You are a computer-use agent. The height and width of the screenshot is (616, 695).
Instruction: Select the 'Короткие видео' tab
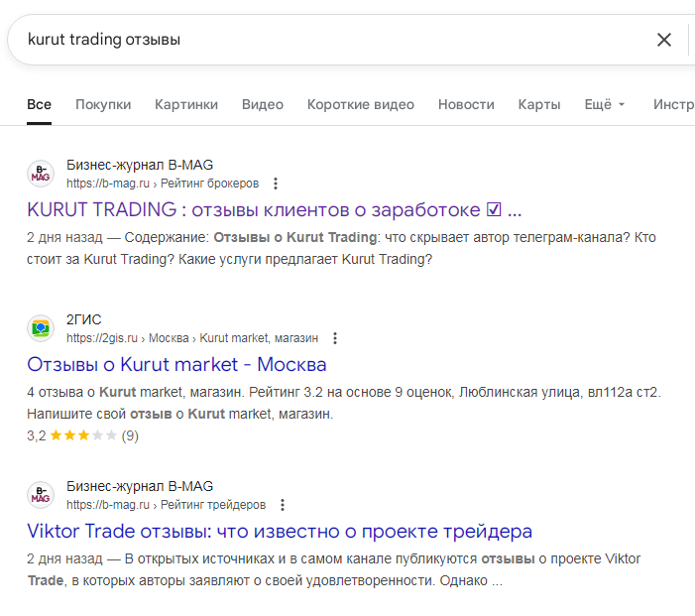pos(361,104)
